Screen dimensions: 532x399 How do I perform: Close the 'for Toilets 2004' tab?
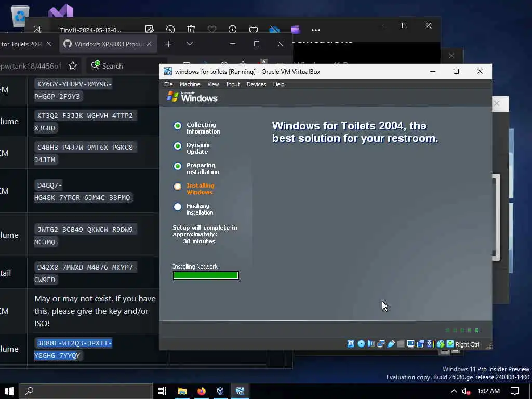click(x=49, y=44)
